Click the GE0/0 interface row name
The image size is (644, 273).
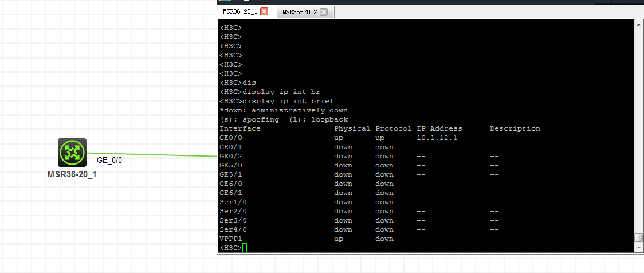point(231,138)
